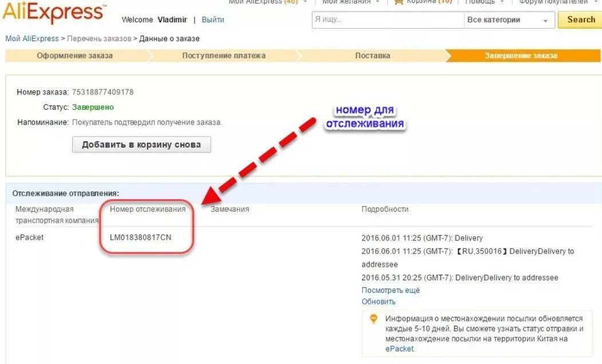The width and height of the screenshot is (602, 364).
Task: Expand the Мои желания menu
Action: point(351,2)
